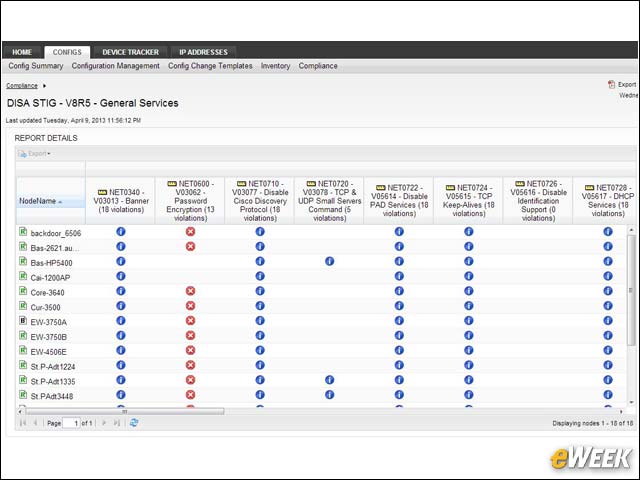Open Password Encryption violation for EW-3750A
The width and height of the screenshot is (640, 480).
(190, 320)
